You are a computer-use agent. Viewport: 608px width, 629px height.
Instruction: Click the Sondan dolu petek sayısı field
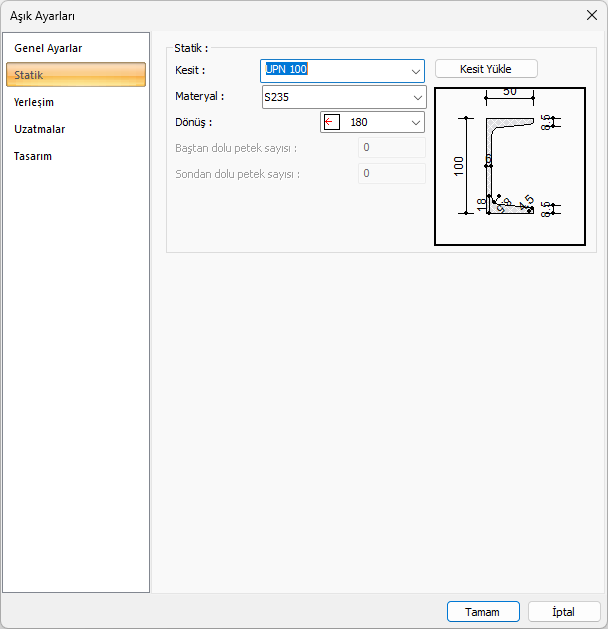pos(391,173)
